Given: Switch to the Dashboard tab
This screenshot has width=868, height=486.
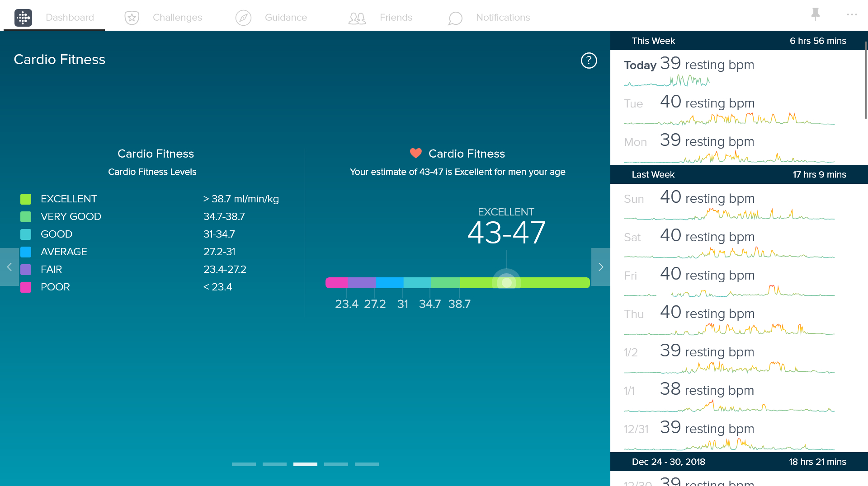Looking at the screenshot, I should [x=70, y=18].
